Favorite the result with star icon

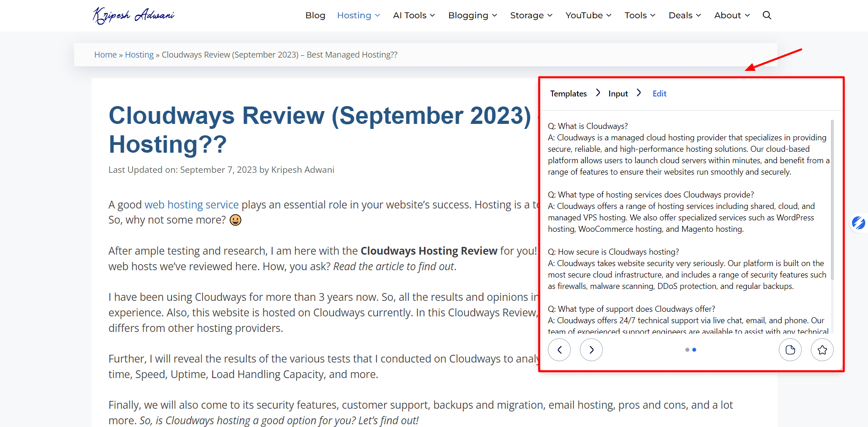coord(822,350)
